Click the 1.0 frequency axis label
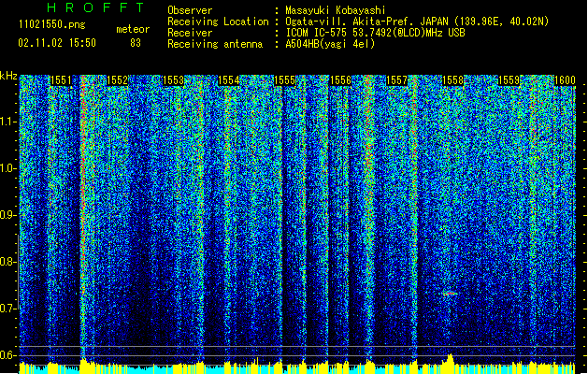 (7, 168)
